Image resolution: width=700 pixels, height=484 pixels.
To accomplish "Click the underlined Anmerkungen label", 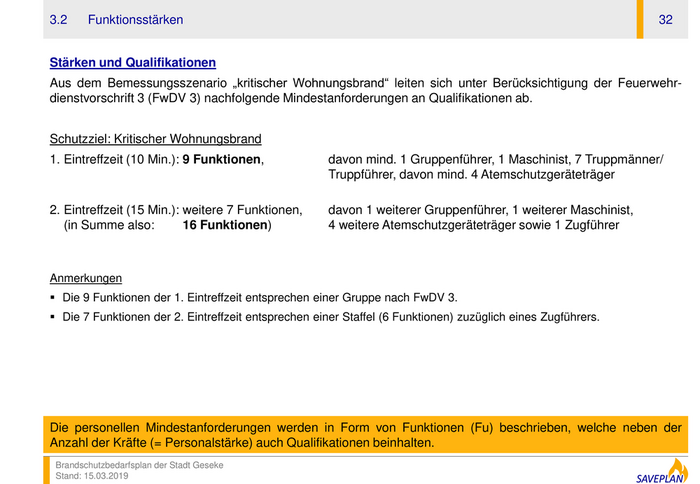I will click(x=86, y=278).
